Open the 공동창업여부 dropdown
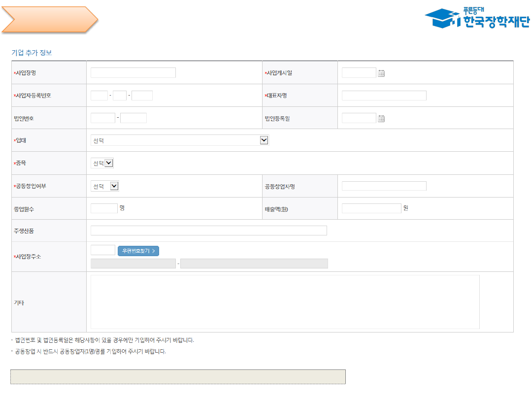The height and width of the screenshot is (399, 532). point(105,186)
